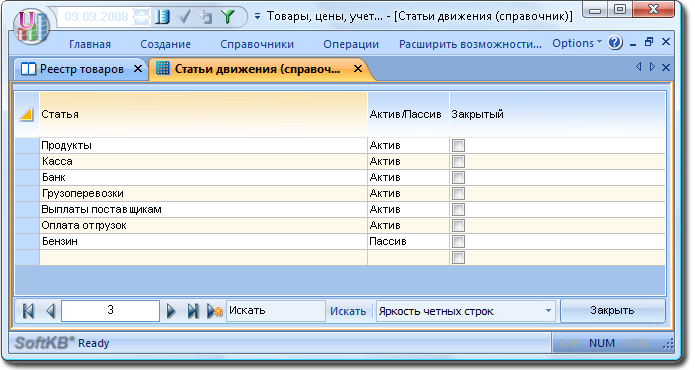The height and width of the screenshot is (370, 695).
Task: Close the Статьи движения tab
Action: 358,69
